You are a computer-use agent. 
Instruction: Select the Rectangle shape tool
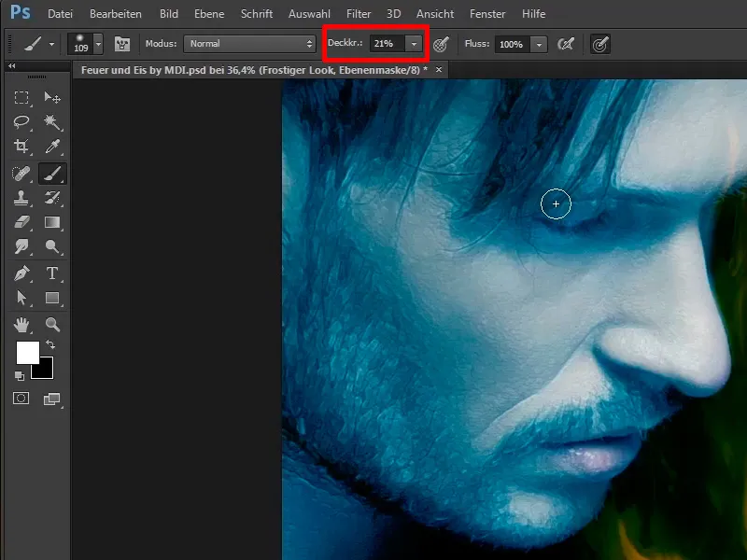(52, 298)
